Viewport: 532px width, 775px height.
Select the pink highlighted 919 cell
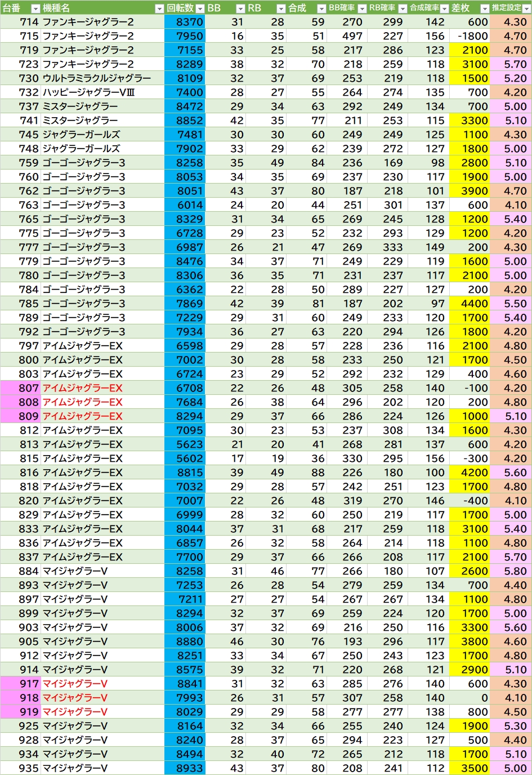(20, 712)
